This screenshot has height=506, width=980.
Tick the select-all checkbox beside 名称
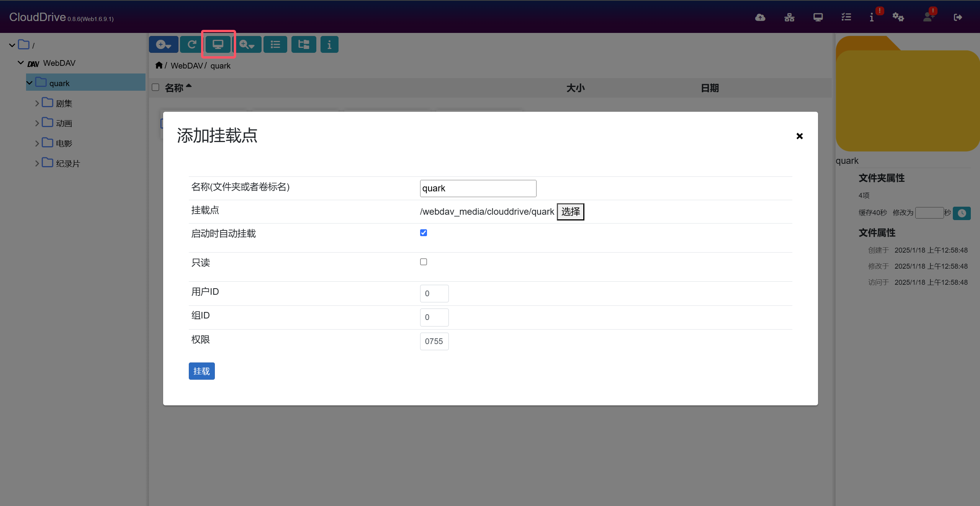[155, 87]
